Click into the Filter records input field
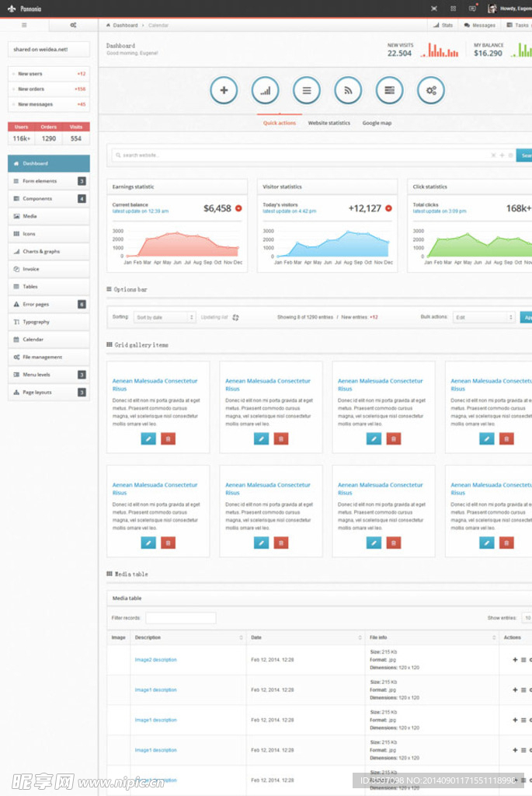532x796 pixels. (180, 618)
